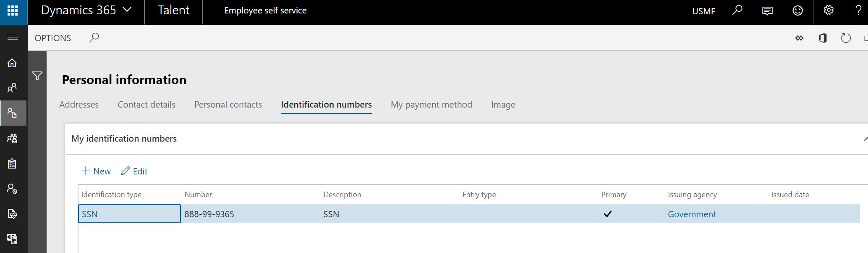Click the search magnifier next to OPTIONS
Image resolution: width=868 pixels, height=253 pixels.
click(94, 37)
